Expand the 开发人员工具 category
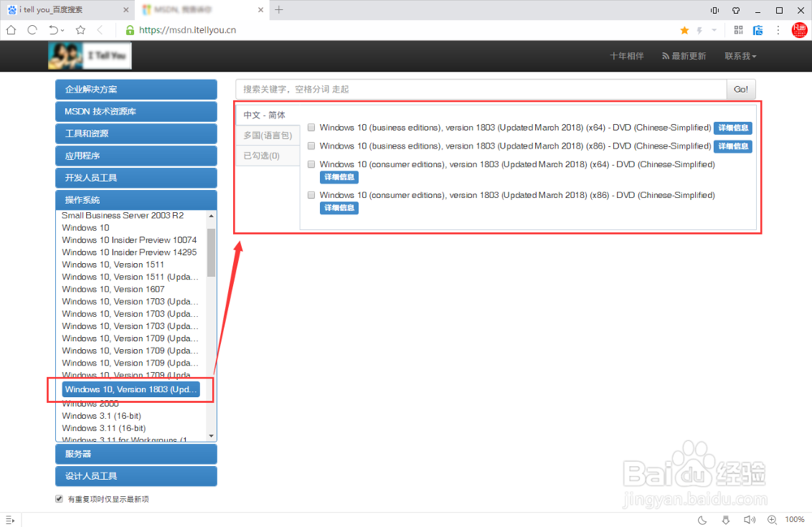The image size is (812, 527). click(136, 178)
